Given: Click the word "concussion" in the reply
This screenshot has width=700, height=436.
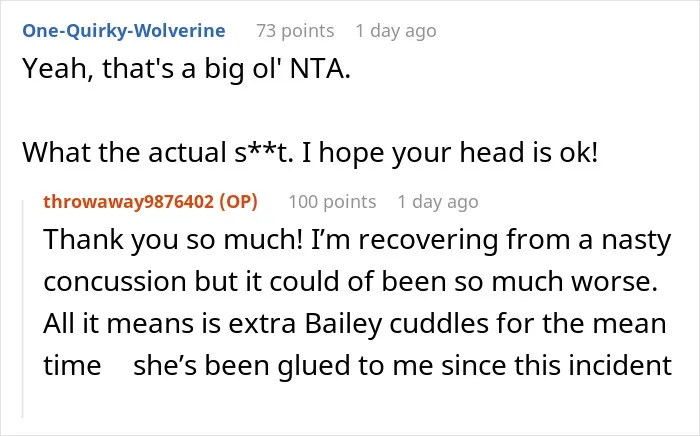Looking at the screenshot, I should point(115,282).
